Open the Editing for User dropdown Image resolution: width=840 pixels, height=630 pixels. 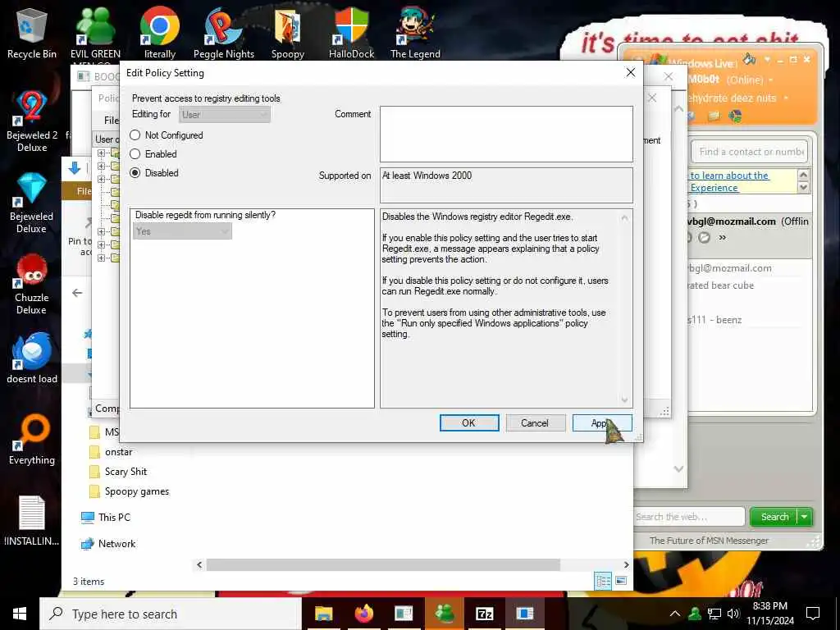pyautogui.click(x=225, y=114)
